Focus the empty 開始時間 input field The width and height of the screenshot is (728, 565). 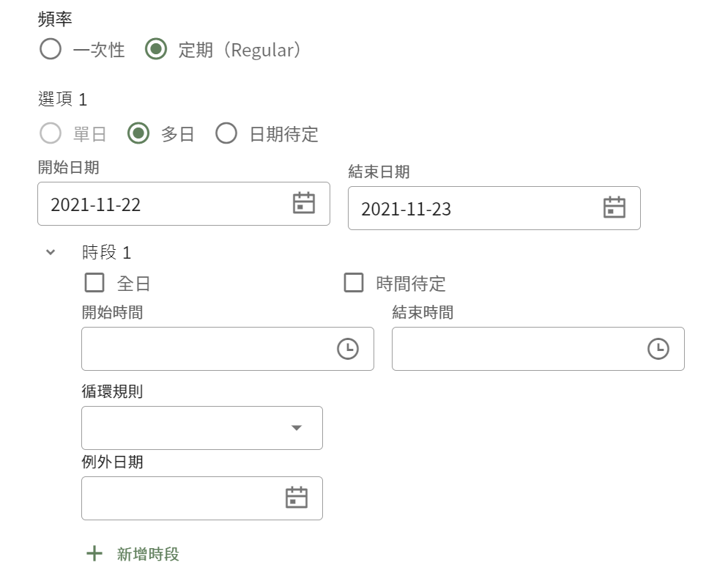click(228, 349)
